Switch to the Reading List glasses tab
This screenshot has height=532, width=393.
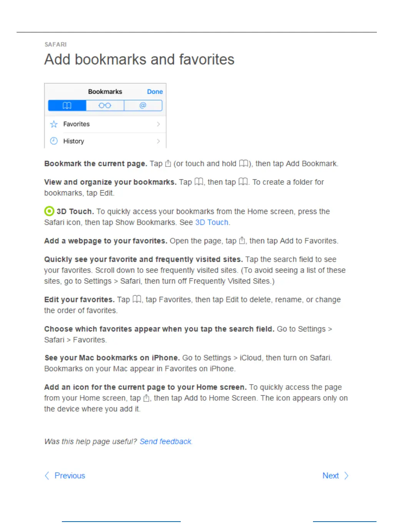coord(105,105)
